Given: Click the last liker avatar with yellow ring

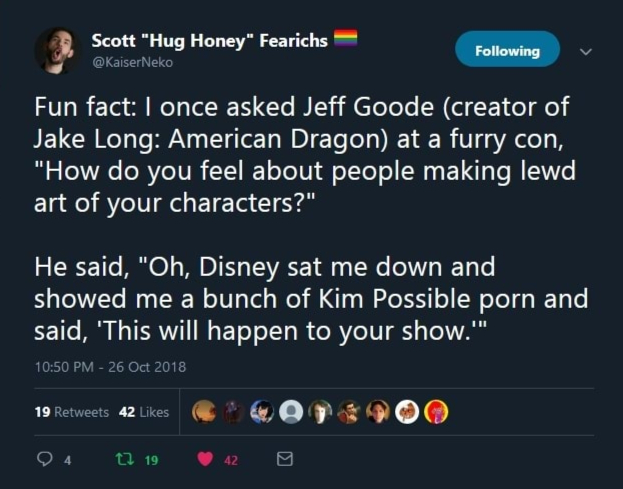Looking at the screenshot, I should point(436,412).
